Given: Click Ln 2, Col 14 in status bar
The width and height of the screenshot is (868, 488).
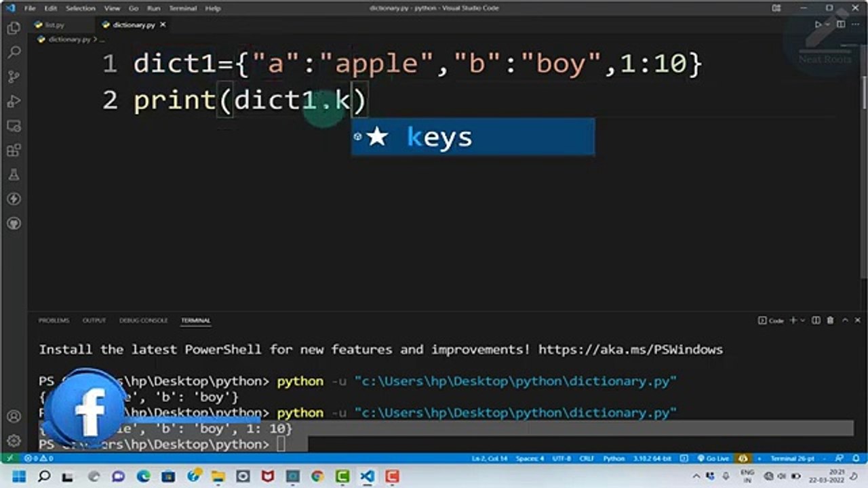Looking at the screenshot, I should 490,458.
